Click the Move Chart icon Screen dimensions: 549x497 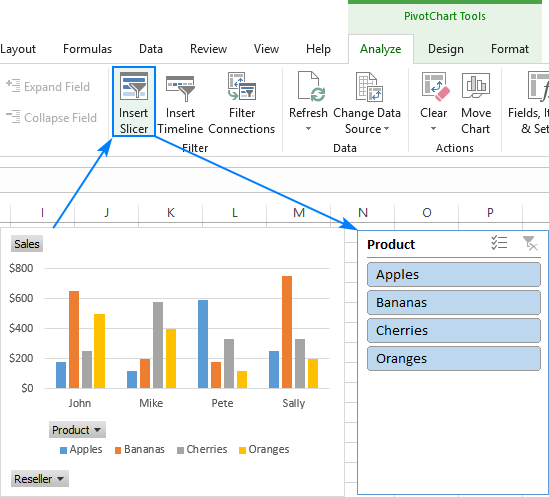[476, 86]
